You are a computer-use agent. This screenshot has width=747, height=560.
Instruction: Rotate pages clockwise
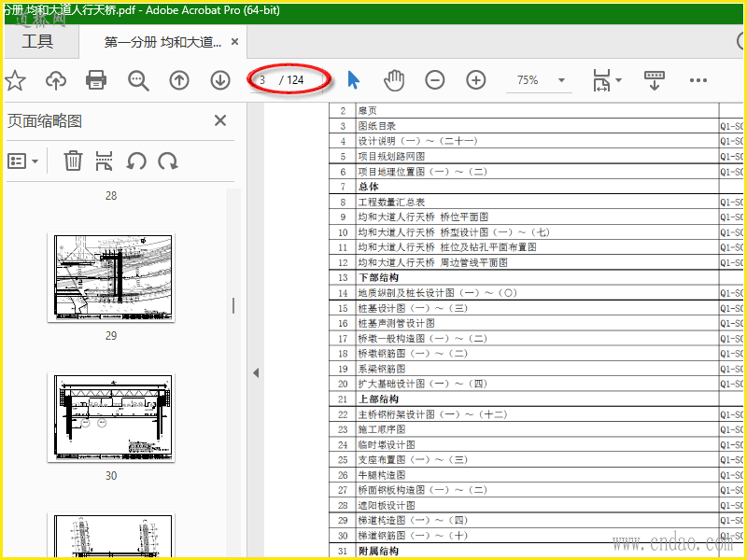tap(168, 161)
